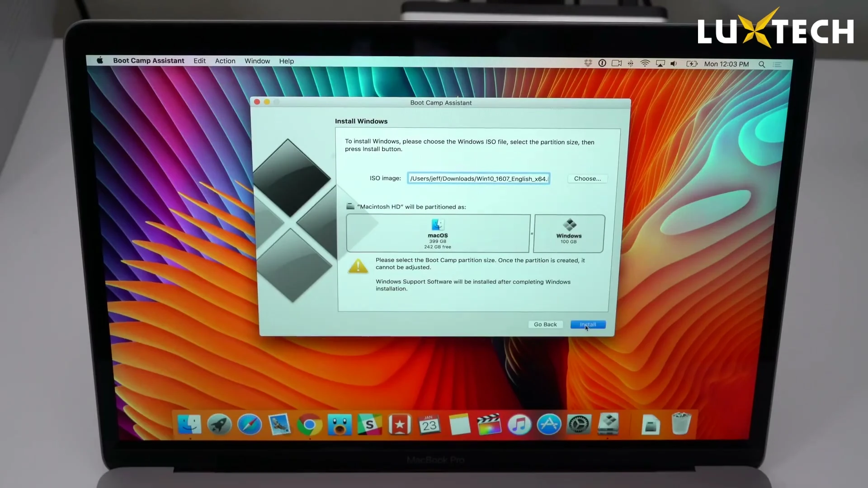Open Final Cut Pro from the Dock
This screenshot has width=868, height=488.
(489, 425)
